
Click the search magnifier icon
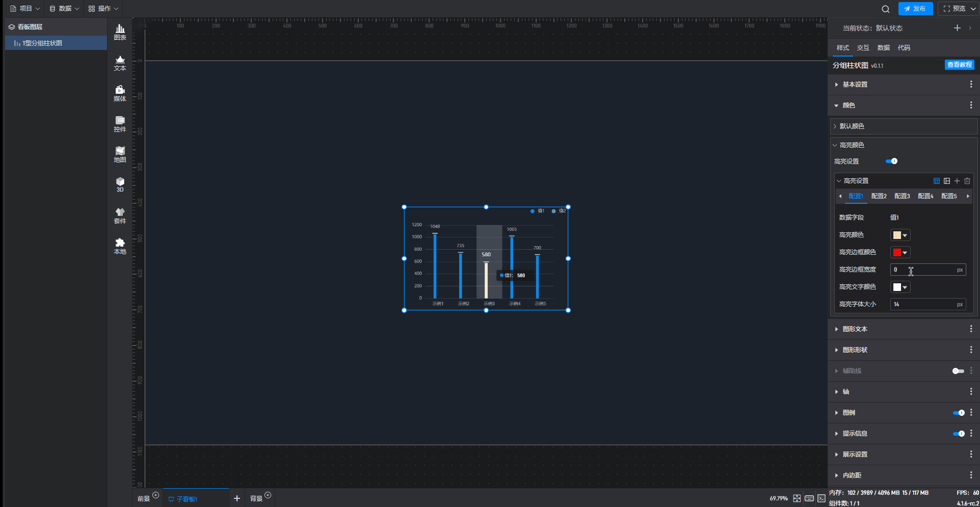886,9
